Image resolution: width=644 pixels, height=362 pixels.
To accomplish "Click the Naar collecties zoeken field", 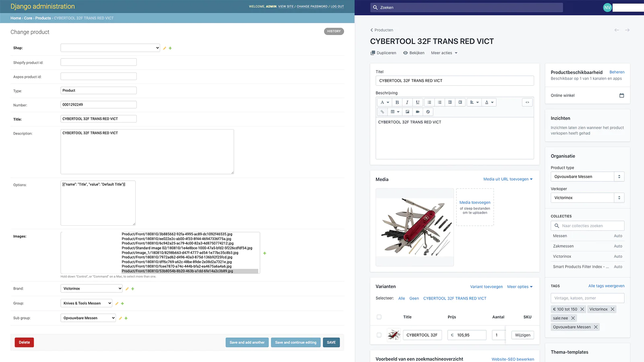I will coord(587,226).
